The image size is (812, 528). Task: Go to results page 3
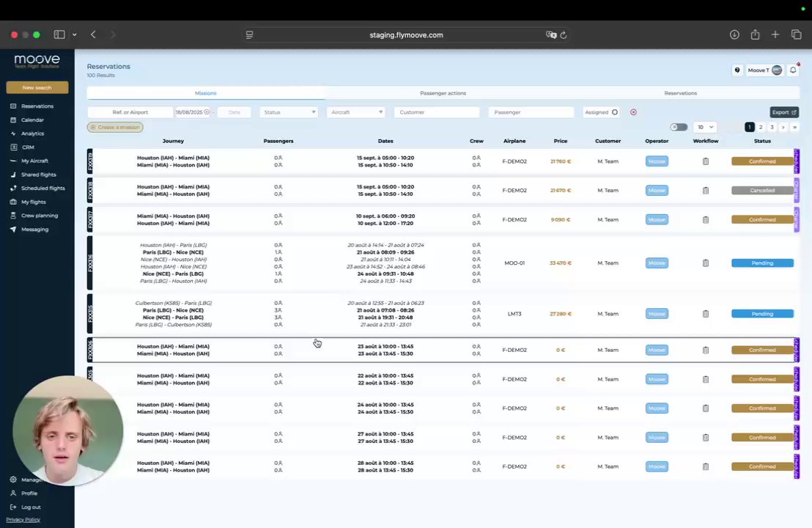[772, 127]
